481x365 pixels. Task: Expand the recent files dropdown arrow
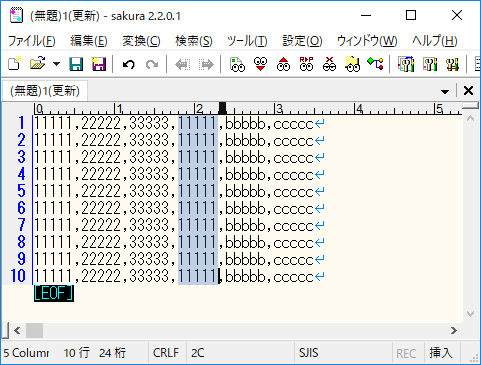(x=56, y=64)
